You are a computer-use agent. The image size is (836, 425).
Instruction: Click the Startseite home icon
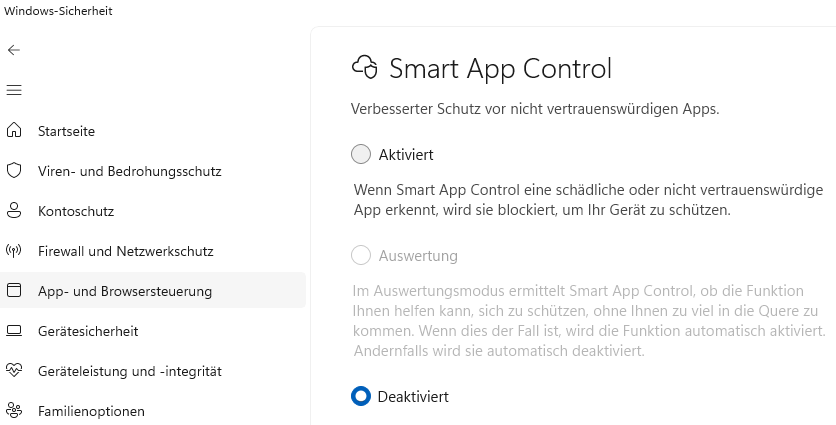point(14,131)
